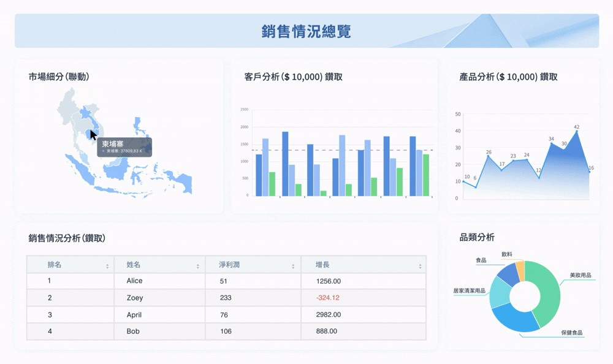This screenshot has width=613, height=364.
Task: Click rank number 2 in Zoey's row
Action: click(x=50, y=298)
